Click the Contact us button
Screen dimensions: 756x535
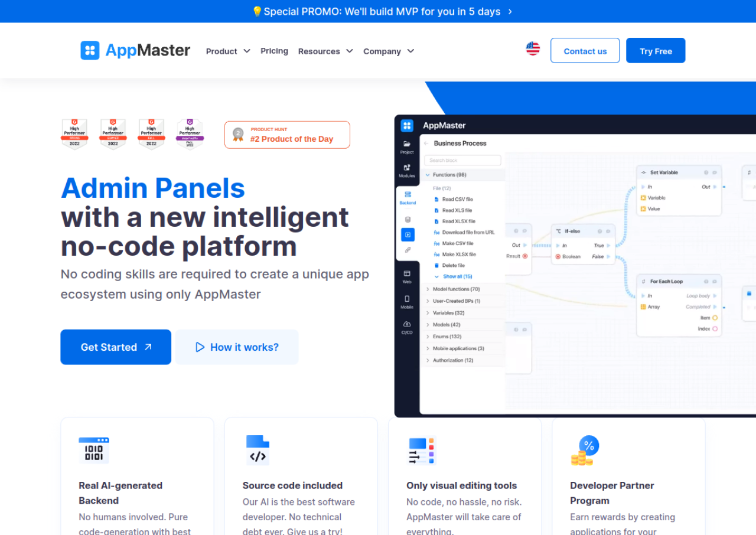click(585, 51)
